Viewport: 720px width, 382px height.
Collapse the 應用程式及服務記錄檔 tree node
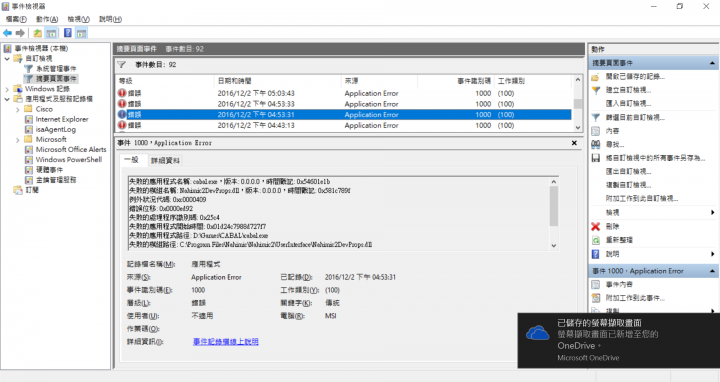(x=7, y=99)
